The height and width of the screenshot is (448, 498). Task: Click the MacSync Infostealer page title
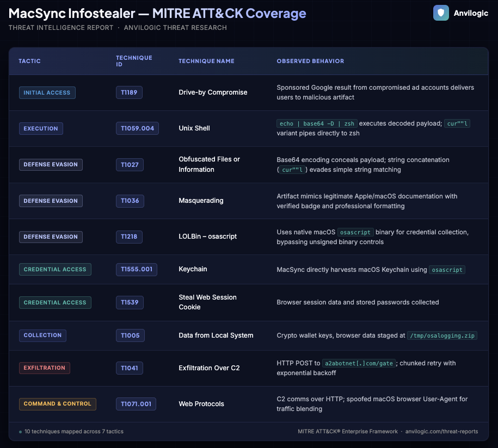tap(157, 14)
